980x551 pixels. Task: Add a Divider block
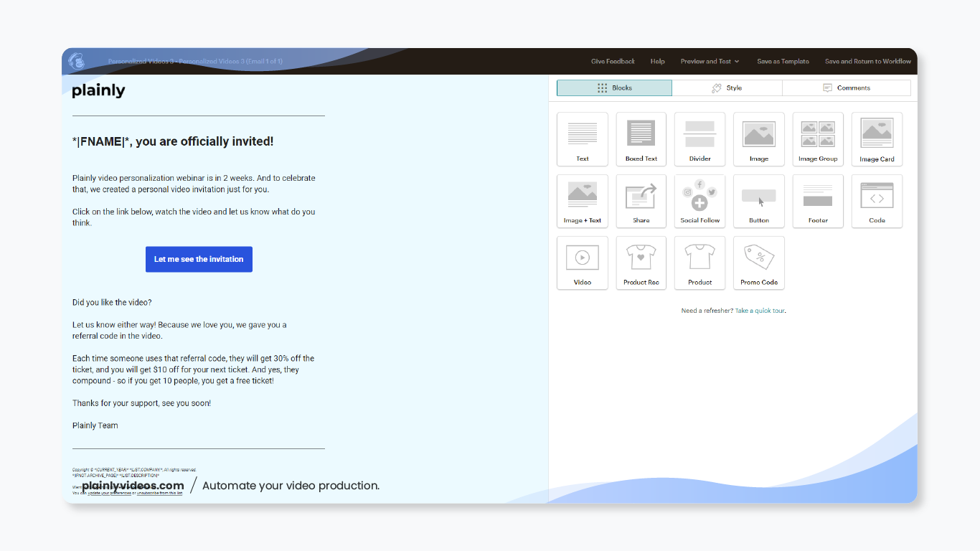[700, 139]
